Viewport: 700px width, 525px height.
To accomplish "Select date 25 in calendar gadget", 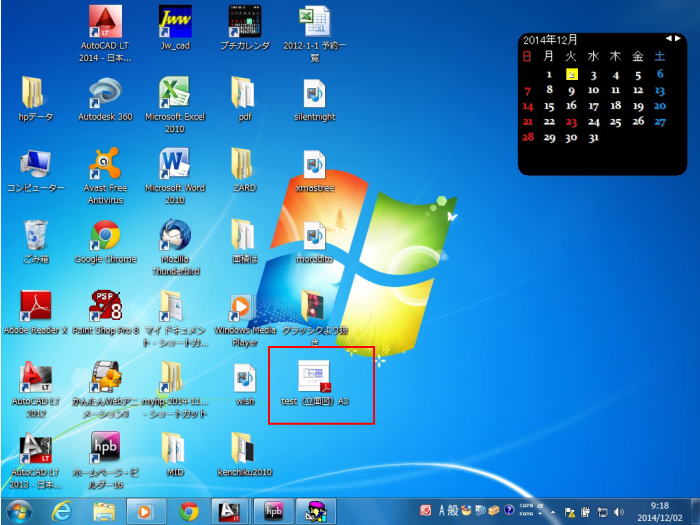I will pos(616,122).
